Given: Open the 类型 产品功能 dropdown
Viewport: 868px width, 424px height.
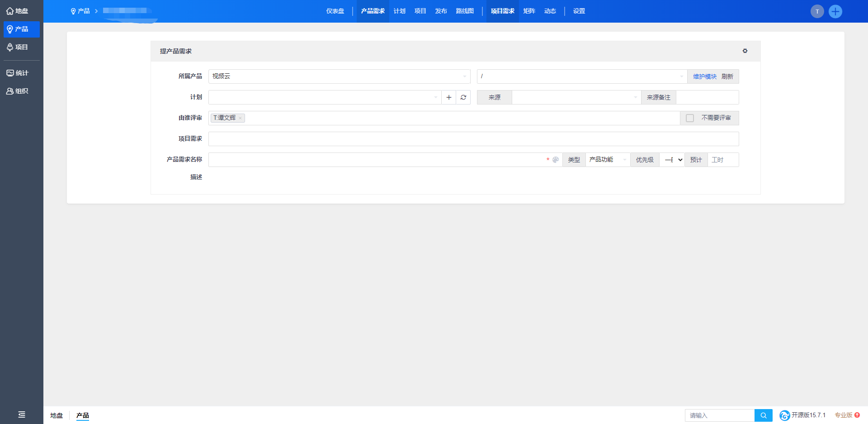Looking at the screenshot, I should pos(608,160).
